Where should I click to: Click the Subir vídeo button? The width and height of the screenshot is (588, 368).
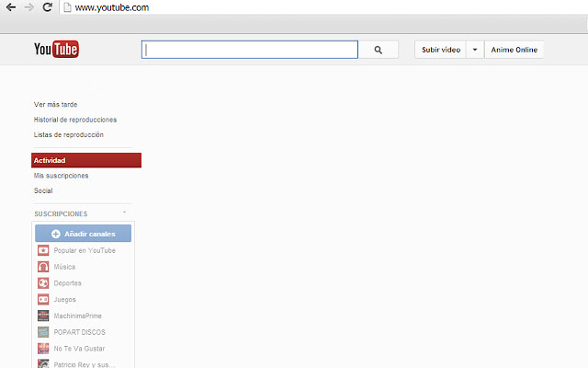click(441, 50)
